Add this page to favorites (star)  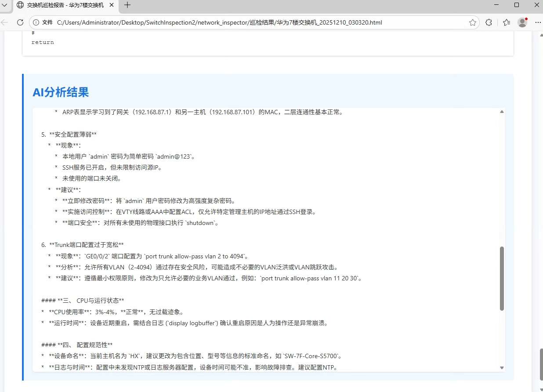(472, 22)
